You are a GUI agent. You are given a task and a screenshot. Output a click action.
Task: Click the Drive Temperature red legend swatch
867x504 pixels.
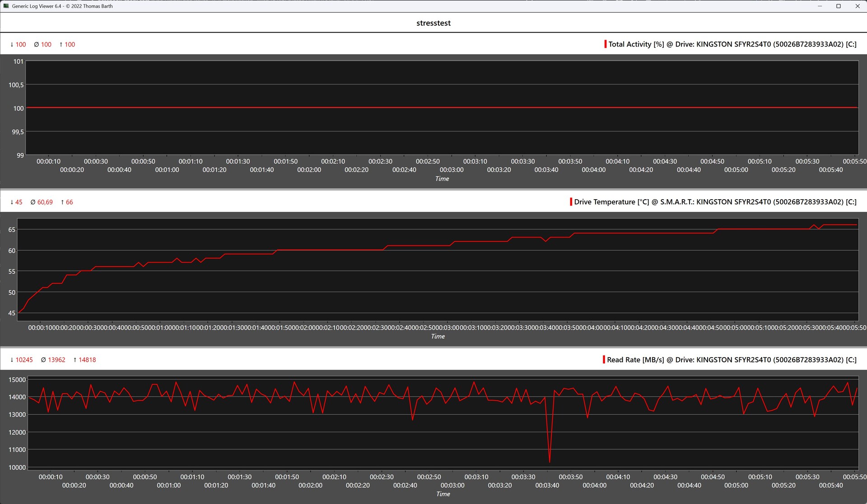click(x=571, y=201)
